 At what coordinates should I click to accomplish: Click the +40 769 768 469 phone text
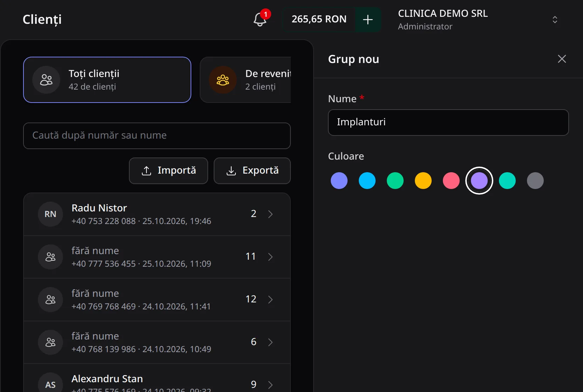click(103, 306)
